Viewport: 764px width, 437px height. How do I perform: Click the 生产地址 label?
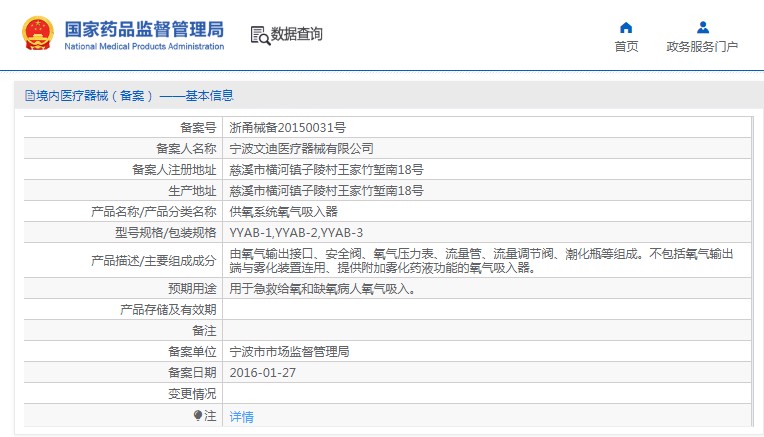click(192, 190)
